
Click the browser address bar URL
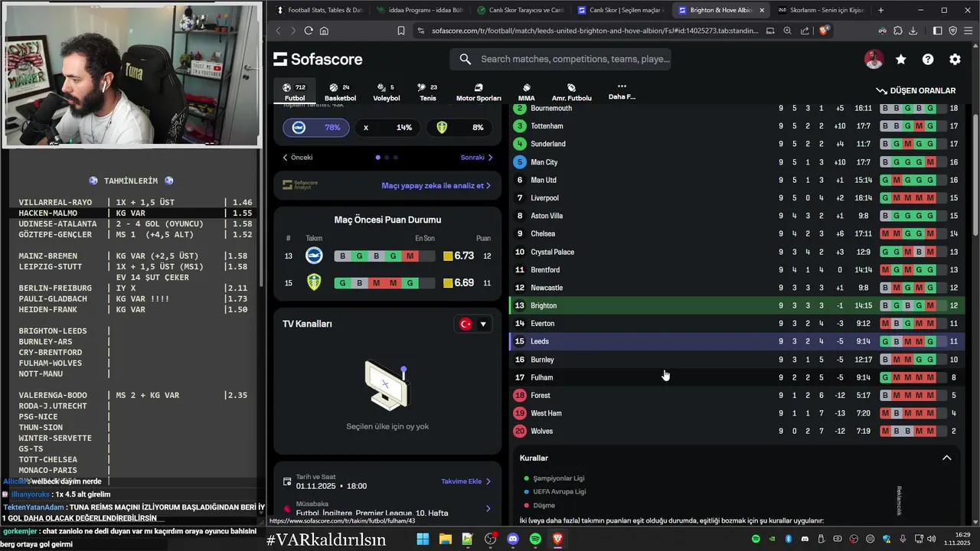pyautogui.click(x=595, y=31)
